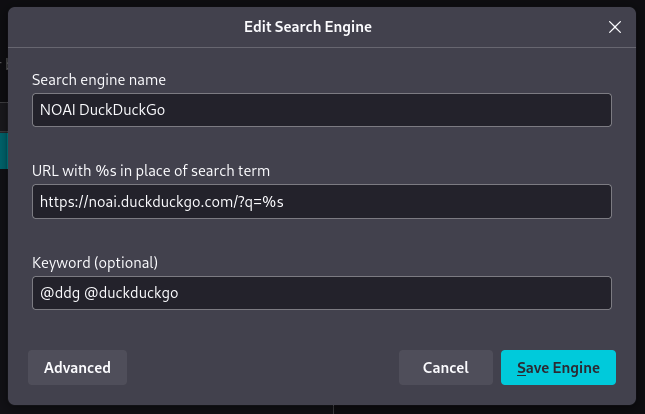Image resolution: width=645 pixels, height=414 pixels.
Task: Click the "URL with %s in place of search term" label
Action: coord(151,170)
